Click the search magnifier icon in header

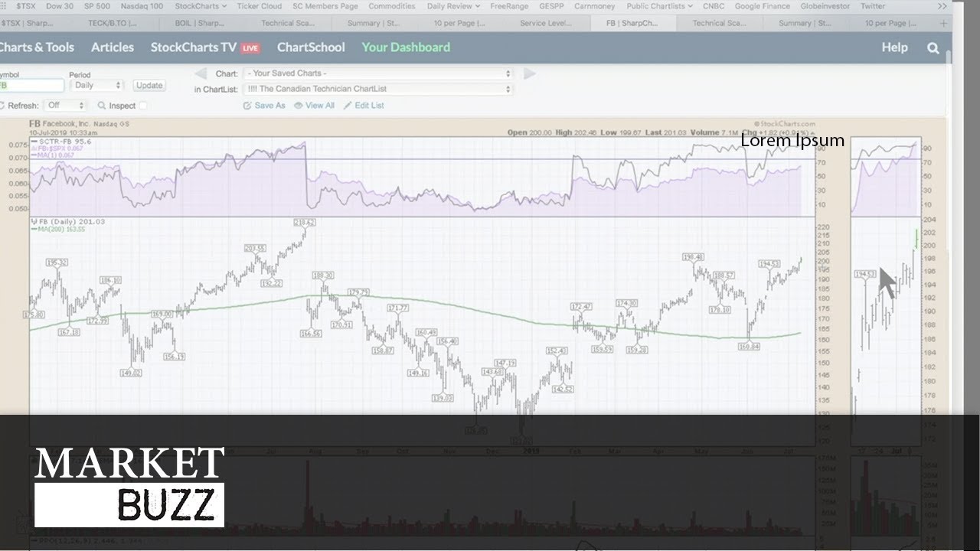[933, 47]
